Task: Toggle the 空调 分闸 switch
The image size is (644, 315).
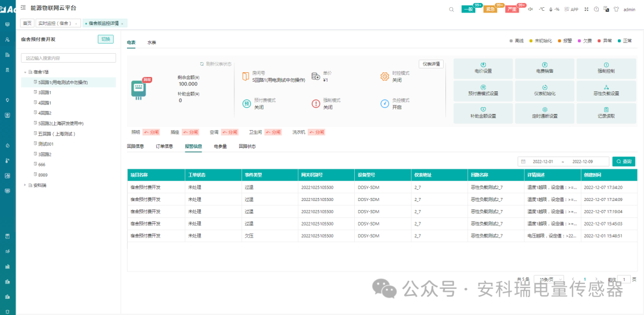Action: click(230, 132)
